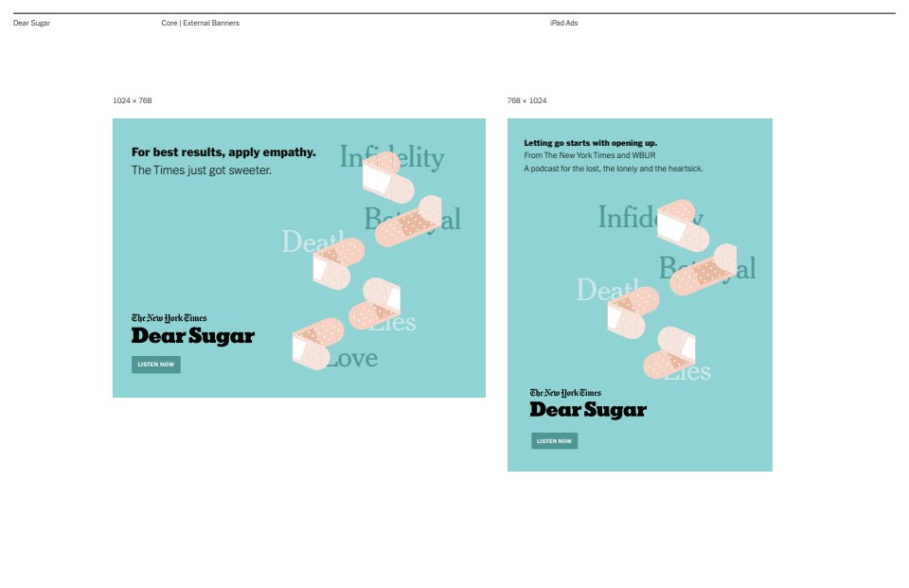909x588 pixels.
Task: Click 'The Times just got sweeter.' tagline
Action: tap(201, 169)
